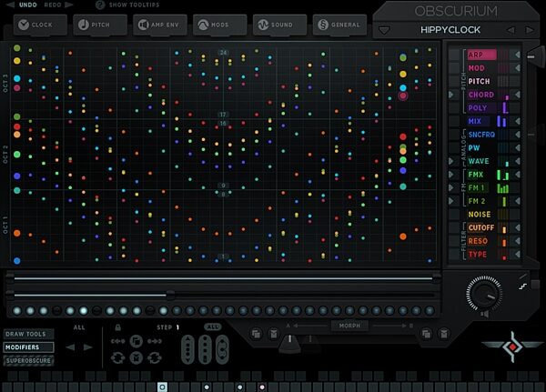Switch to the MODS tab

(x=219, y=25)
